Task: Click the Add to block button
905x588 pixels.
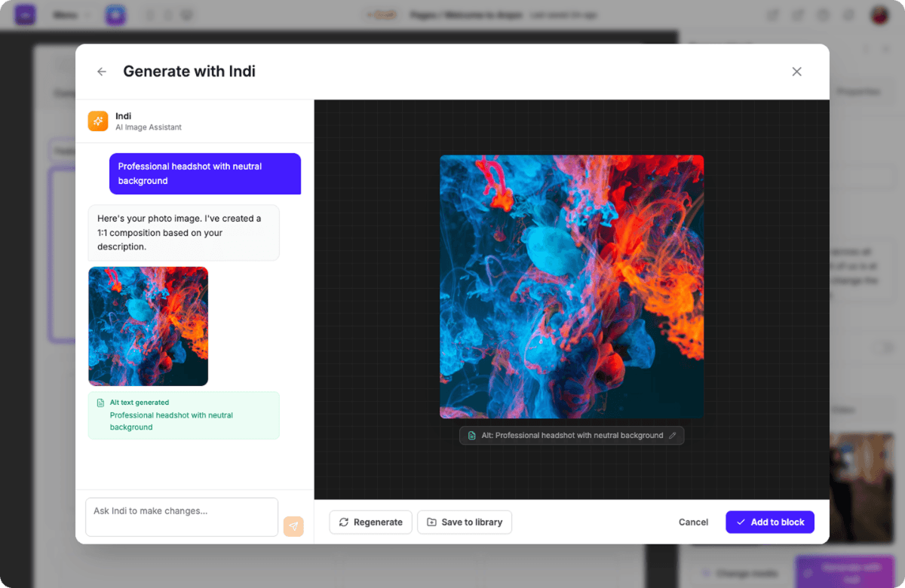Action: 770,522
